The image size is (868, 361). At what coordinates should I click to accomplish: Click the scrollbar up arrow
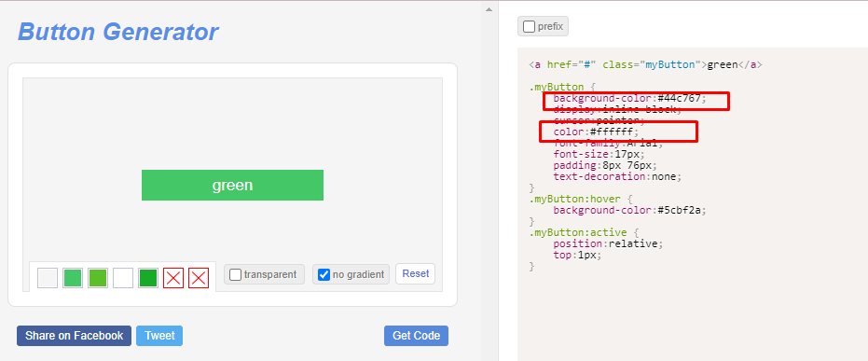tap(489, 9)
